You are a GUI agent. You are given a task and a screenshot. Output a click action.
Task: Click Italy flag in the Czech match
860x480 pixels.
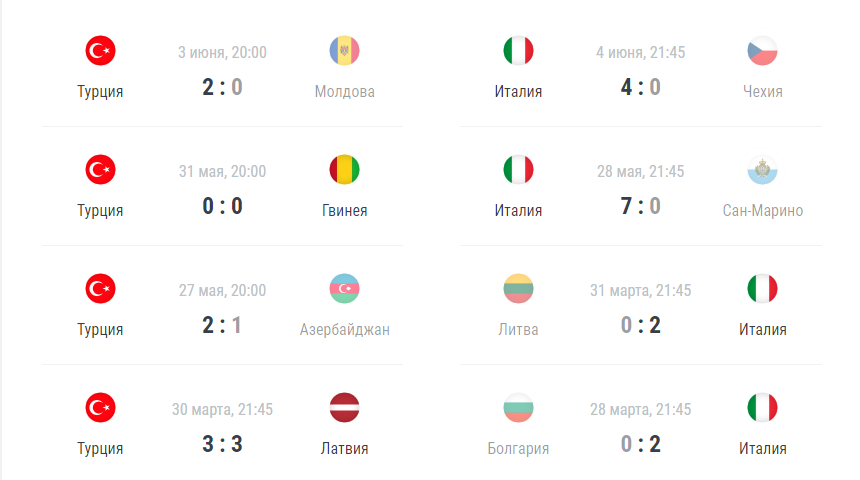coord(518,50)
